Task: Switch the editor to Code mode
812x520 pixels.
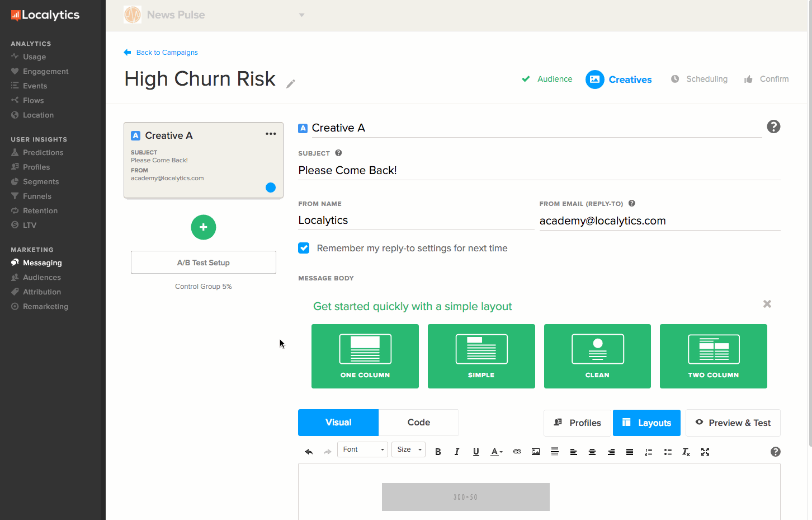Action: coord(418,423)
